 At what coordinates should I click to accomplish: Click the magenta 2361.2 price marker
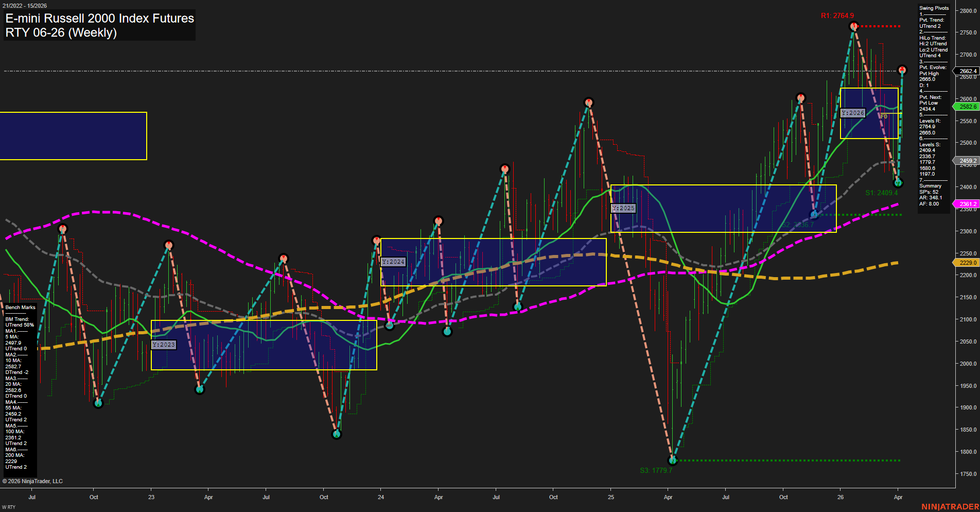point(967,204)
